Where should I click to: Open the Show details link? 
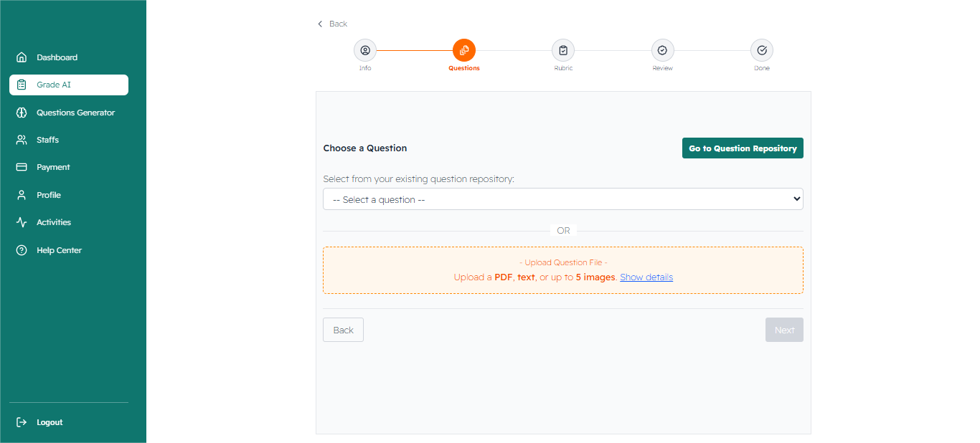click(x=646, y=277)
